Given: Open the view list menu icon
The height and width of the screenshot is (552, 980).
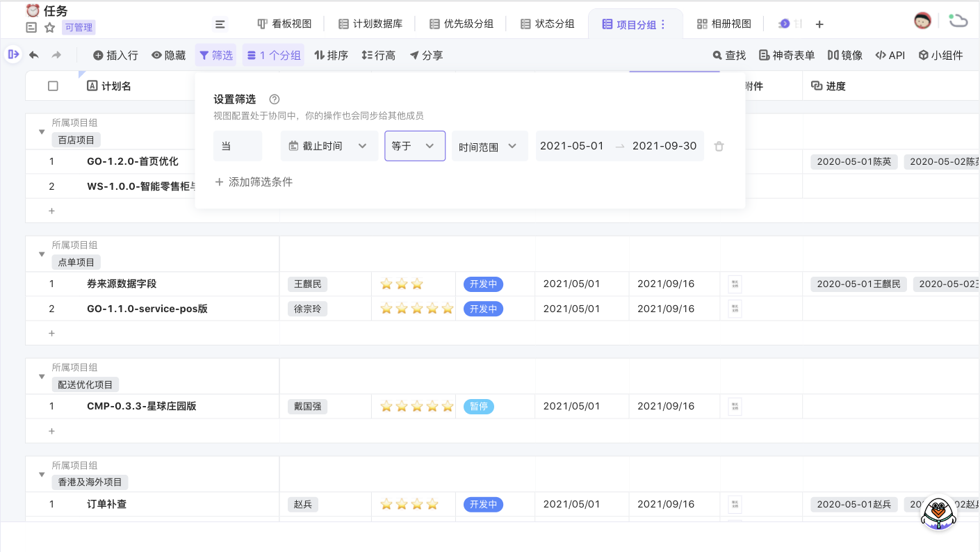Looking at the screenshot, I should pos(220,24).
